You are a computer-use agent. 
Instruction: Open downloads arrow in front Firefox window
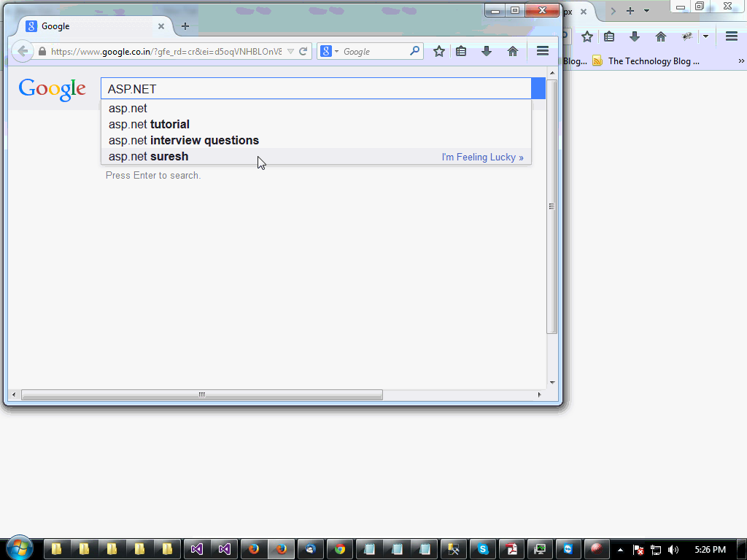(x=487, y=52)
